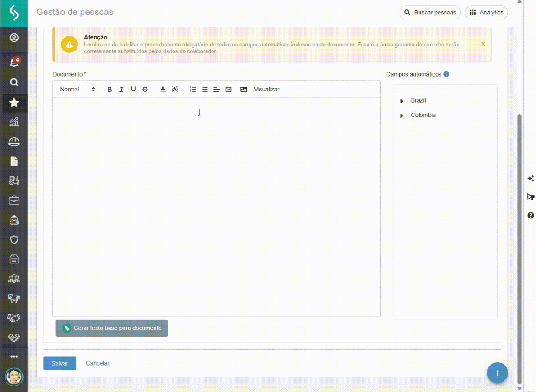Open the Normal text style dropdown
The height and width of the screenshot is (392, 536).
[x=77, y=89]
